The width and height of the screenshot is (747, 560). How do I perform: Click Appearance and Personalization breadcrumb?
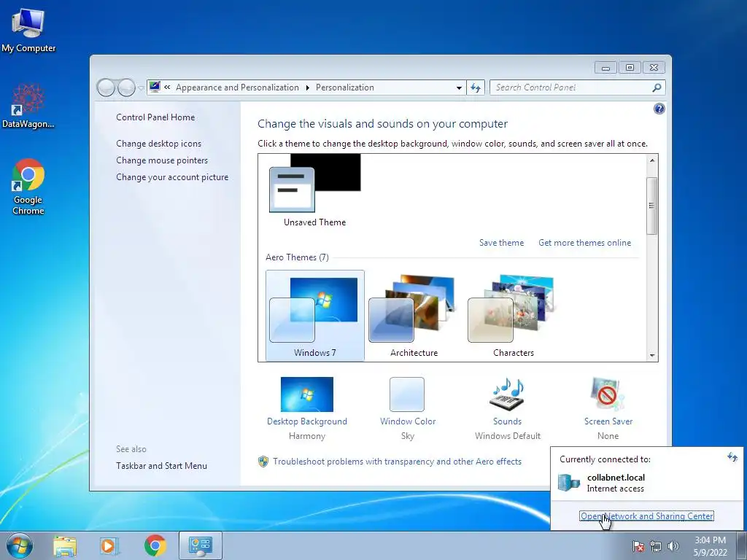coord(237,87)
